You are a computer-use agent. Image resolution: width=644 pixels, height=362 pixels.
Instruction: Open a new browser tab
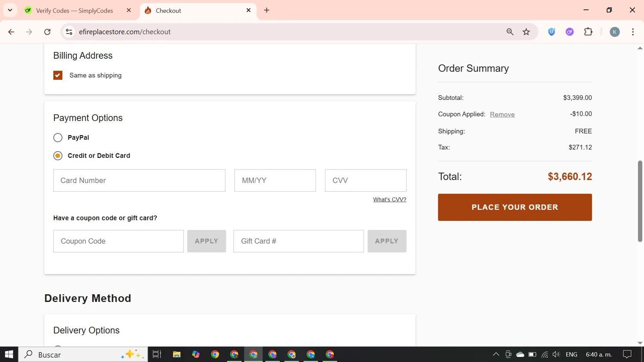(267, 10)
